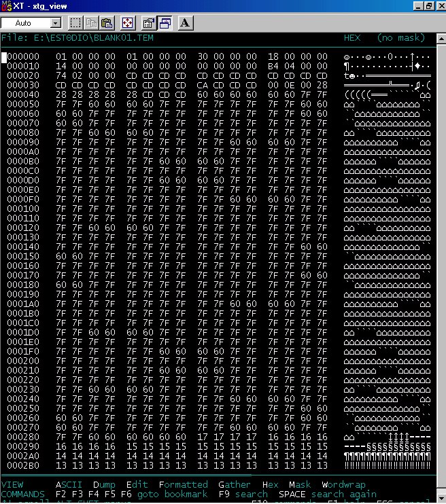Click the HEX mode indicator in header
This screenshot has width=446, height=504.
[352, 38]
